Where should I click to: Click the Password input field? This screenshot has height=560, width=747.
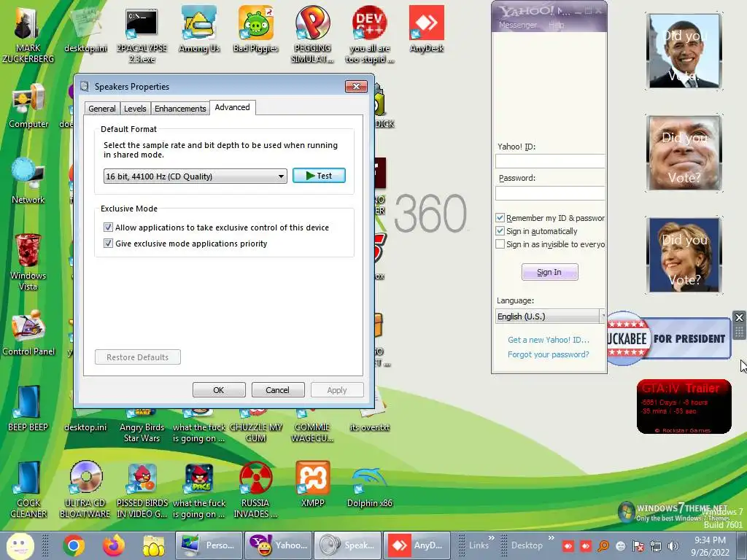tap(550, 192)
